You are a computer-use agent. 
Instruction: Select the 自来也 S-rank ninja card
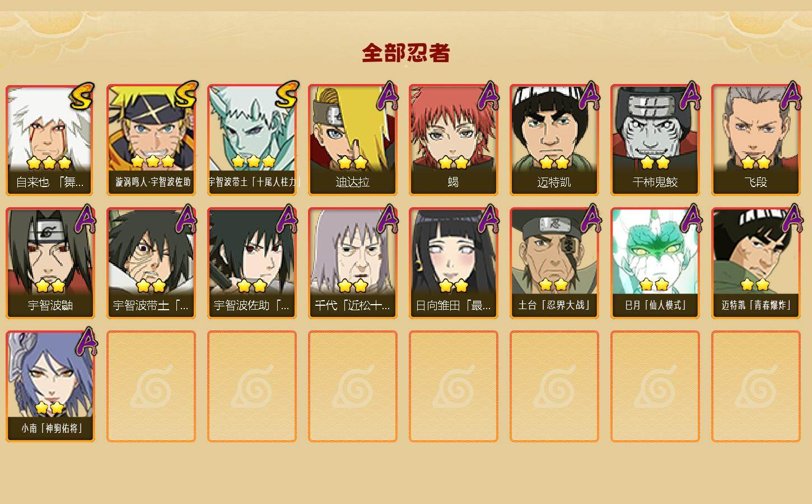tap(50, 140)
